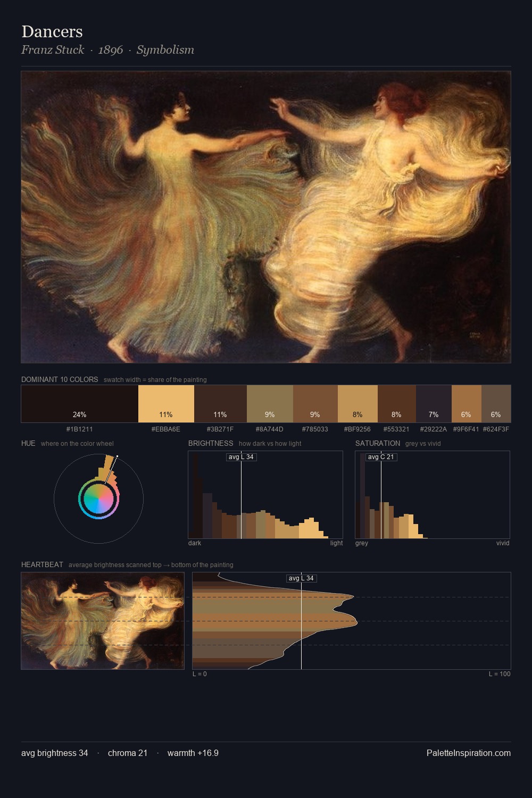Click the 'L = 100' axis label

click(x=500, y=674)
